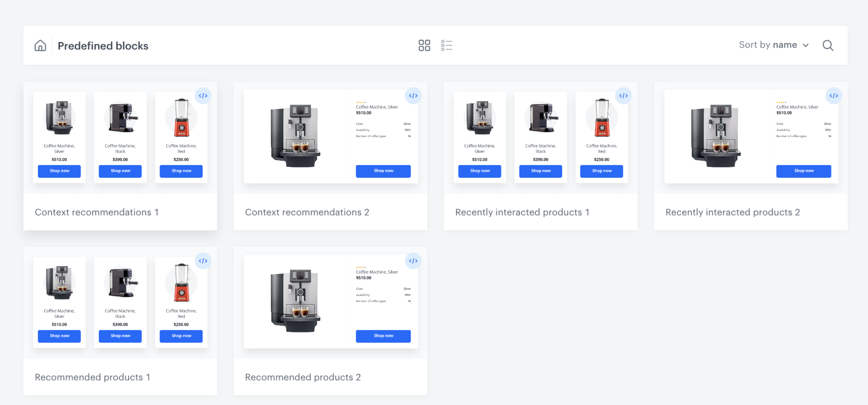This screenshot has height=405, width=868.
Task: Click code icon on Recommended products 2
Action: (413, 261)
